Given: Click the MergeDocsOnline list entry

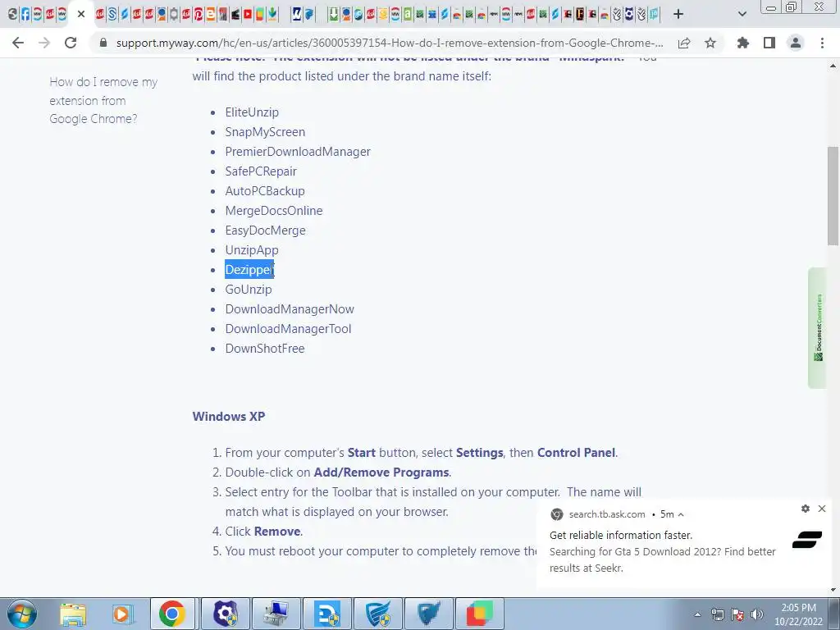Looking at the screenshot, I should click(x=274, y=211).
